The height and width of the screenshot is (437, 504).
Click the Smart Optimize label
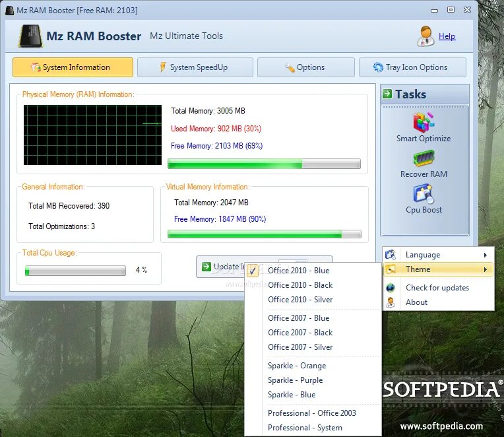[x=424, y=138]
